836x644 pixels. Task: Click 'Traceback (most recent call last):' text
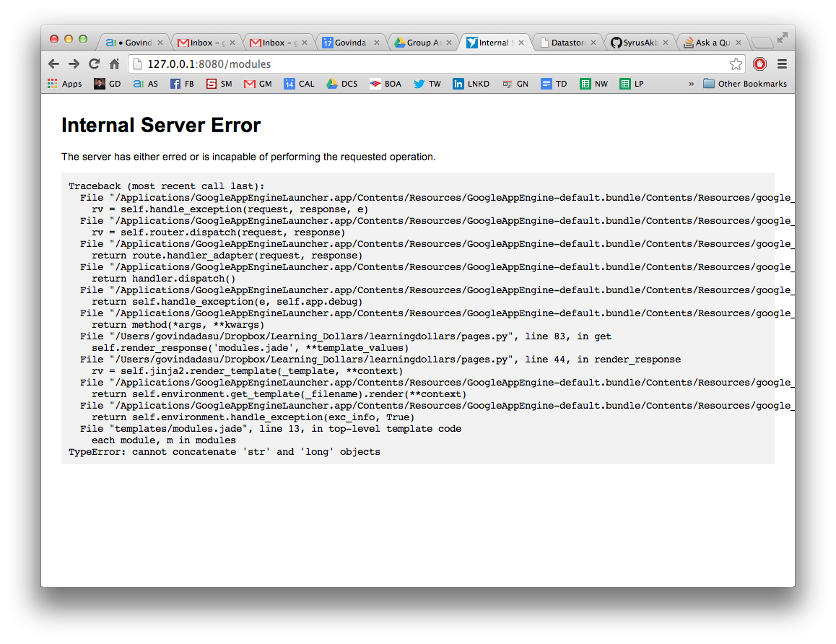[166, 186]
